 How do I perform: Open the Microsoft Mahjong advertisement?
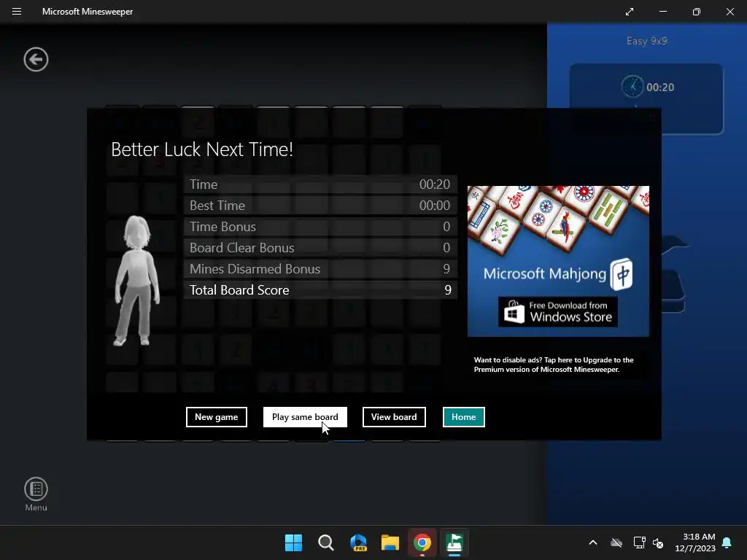558,261
